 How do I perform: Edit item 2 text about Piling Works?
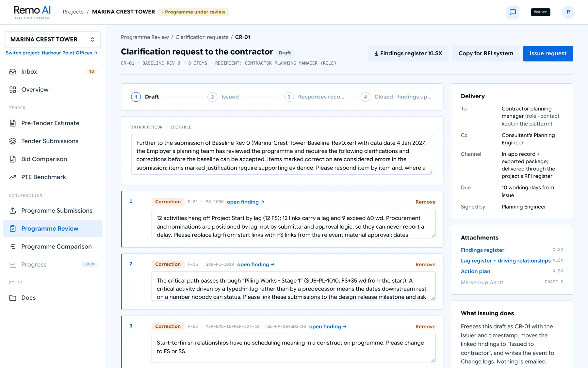coord(293,286)
